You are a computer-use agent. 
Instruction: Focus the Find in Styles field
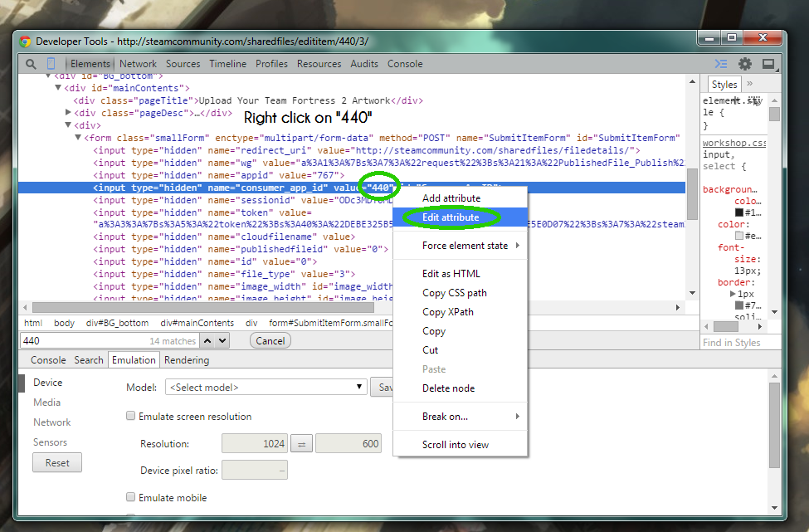[x=740, y=343]
